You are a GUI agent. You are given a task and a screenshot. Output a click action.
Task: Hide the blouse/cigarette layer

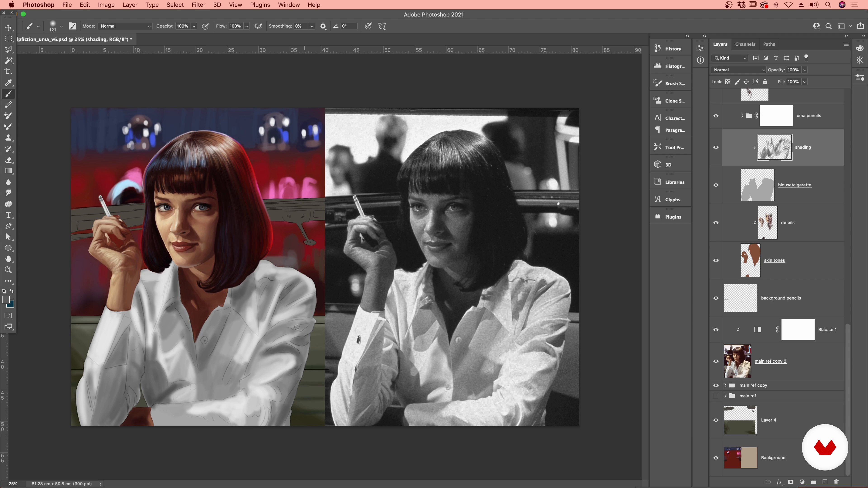pos(716,185)
